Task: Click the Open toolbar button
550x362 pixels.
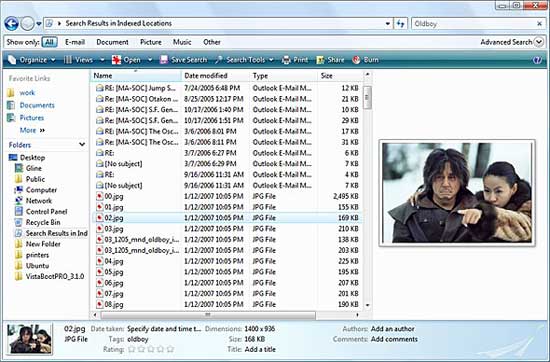Action: pos(126,60)
